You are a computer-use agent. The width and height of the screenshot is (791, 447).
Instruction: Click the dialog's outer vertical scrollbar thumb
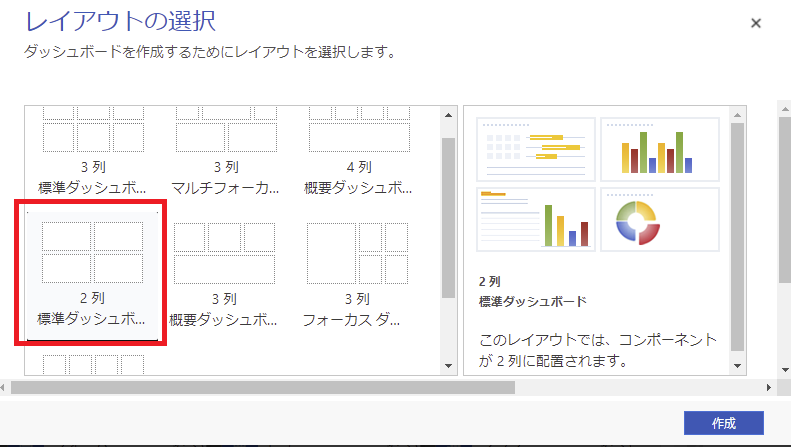click(785, 200)
